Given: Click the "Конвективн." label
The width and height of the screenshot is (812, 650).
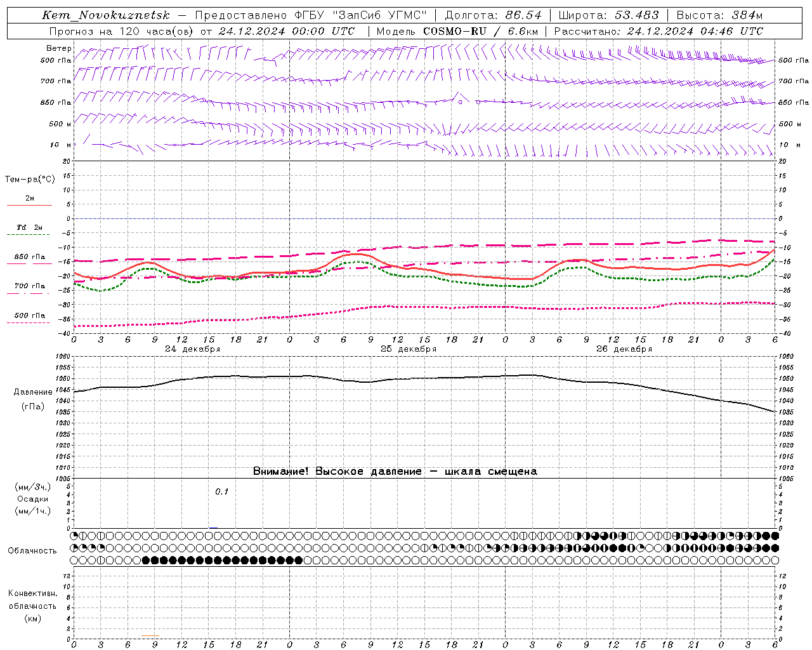Looking at the screenshot, I should click(32, 594).
